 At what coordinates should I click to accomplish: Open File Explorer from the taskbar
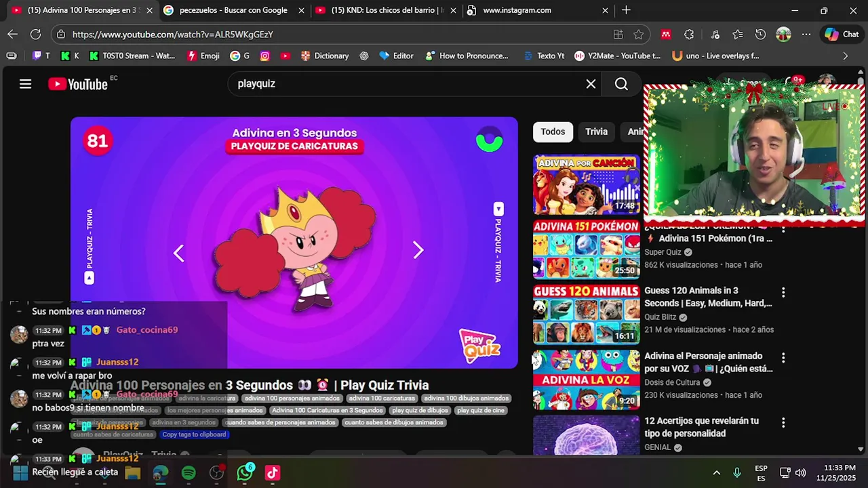tap(132, 472)
